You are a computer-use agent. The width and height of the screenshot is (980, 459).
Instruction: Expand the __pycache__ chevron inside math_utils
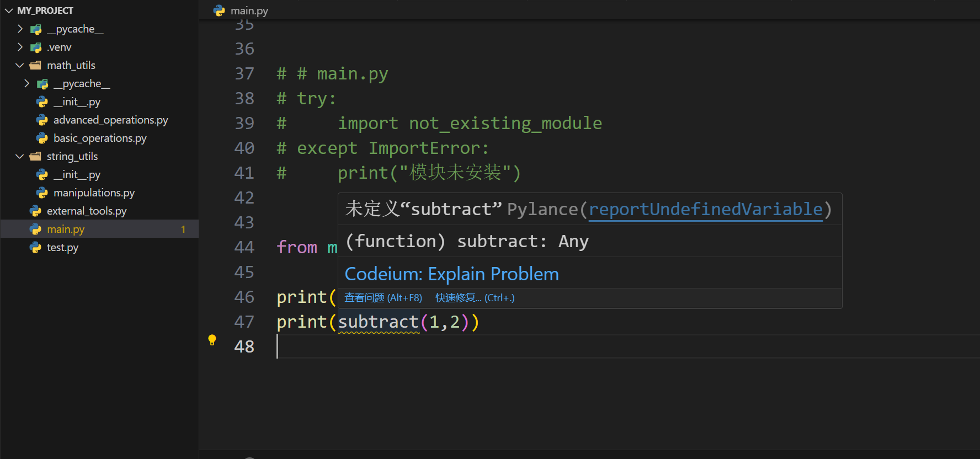tap(26, 83)
